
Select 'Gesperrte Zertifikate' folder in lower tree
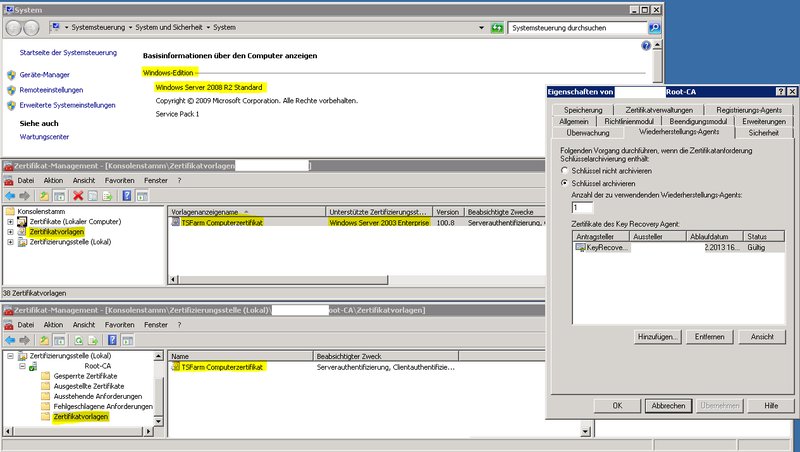click(85, 376)
